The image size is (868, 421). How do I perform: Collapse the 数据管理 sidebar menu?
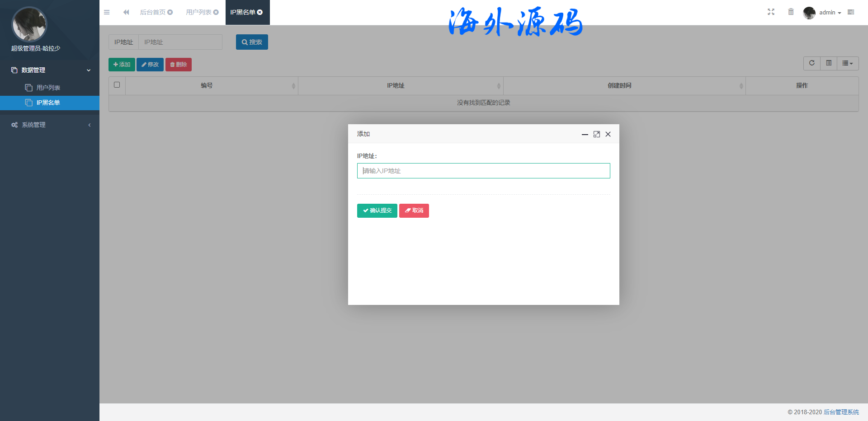[50, 70]
